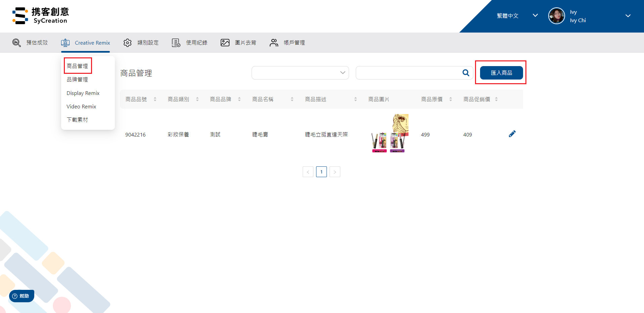Go to next page arrow
The height and width of the screenshot is (313, 644).
pos(335,172)
